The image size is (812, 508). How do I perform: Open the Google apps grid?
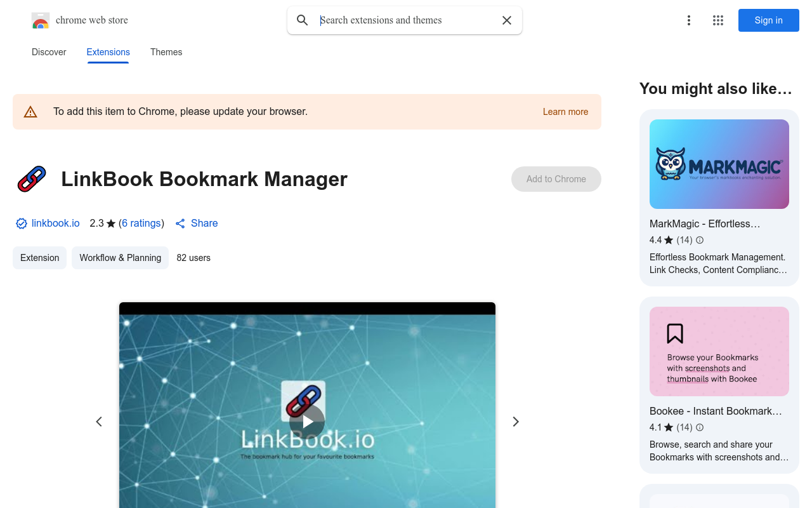point(718,20)
